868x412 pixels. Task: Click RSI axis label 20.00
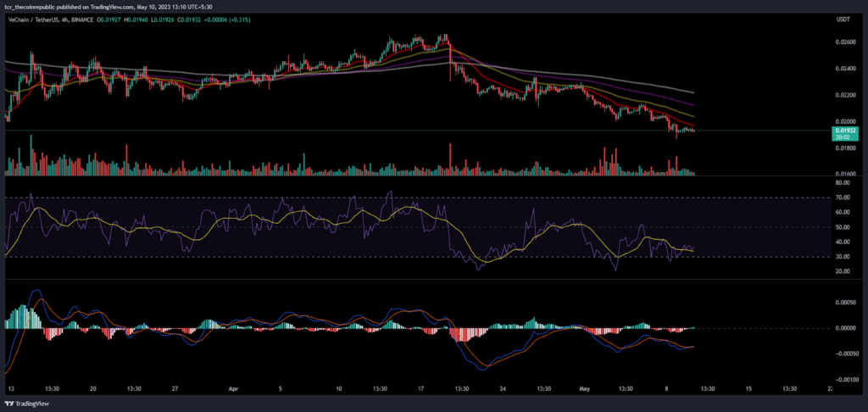(x=842, y=271)
